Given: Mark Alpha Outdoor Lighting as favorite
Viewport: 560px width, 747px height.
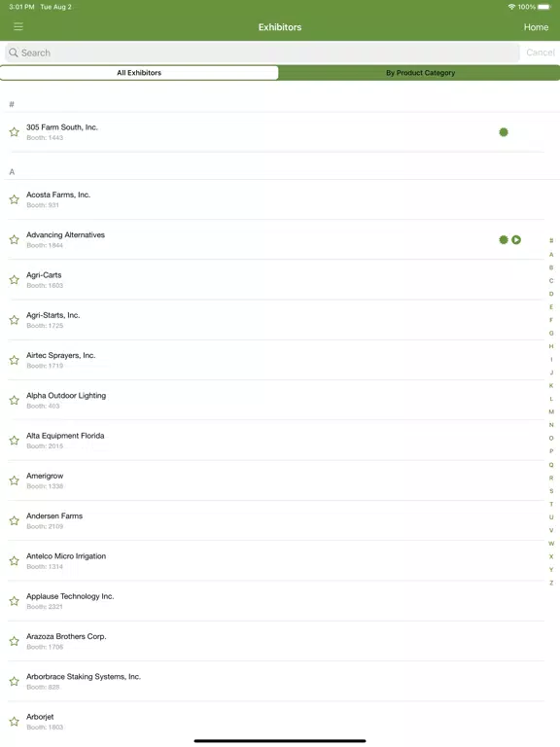Looking at the screenshot, I should pyautogui.click(x=15, y=400).
